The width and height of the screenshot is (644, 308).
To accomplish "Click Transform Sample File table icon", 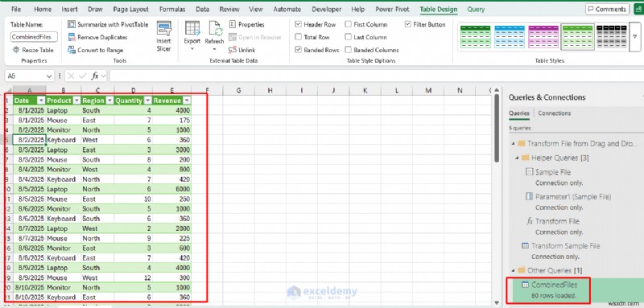I will click(525, 245).
